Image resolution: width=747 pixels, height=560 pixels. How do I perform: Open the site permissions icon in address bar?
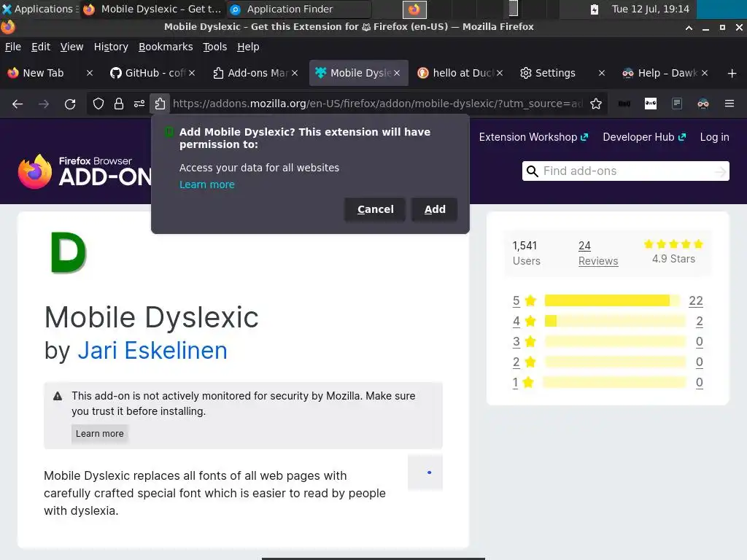(139, 104)
